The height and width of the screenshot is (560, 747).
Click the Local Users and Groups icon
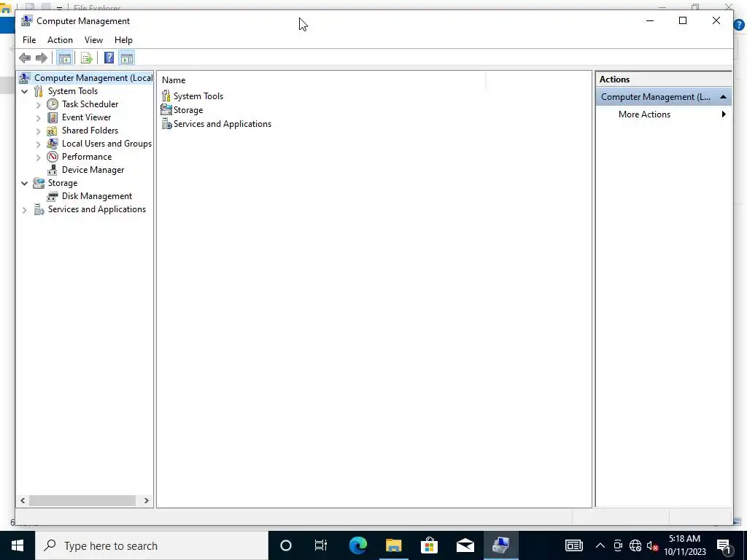pyautogui.click(x=53, y=144)
